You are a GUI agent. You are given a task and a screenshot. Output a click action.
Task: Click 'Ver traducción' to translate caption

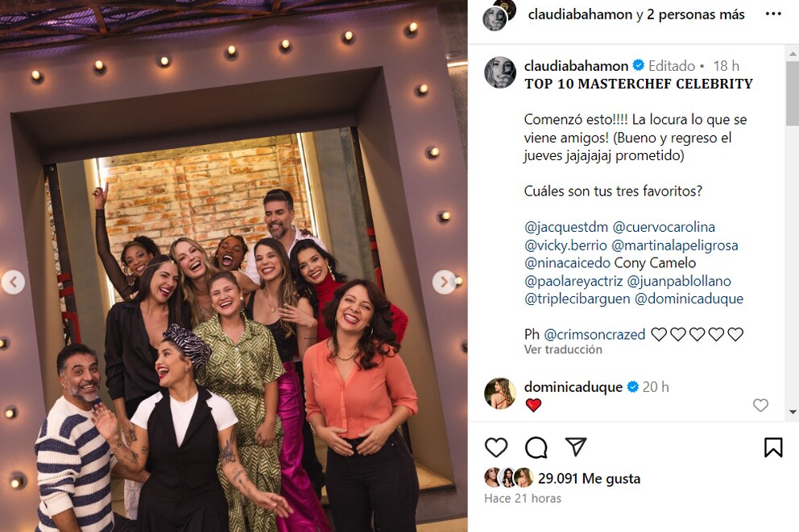(563, 349)
